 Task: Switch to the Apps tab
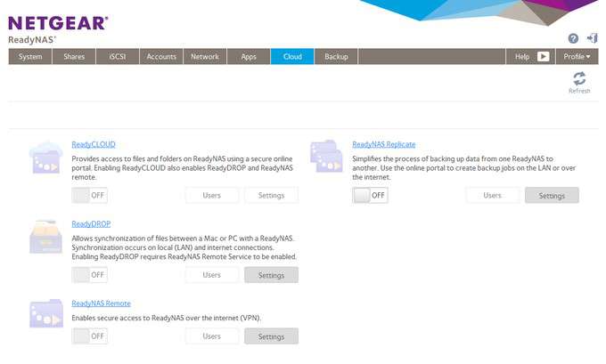249,57
